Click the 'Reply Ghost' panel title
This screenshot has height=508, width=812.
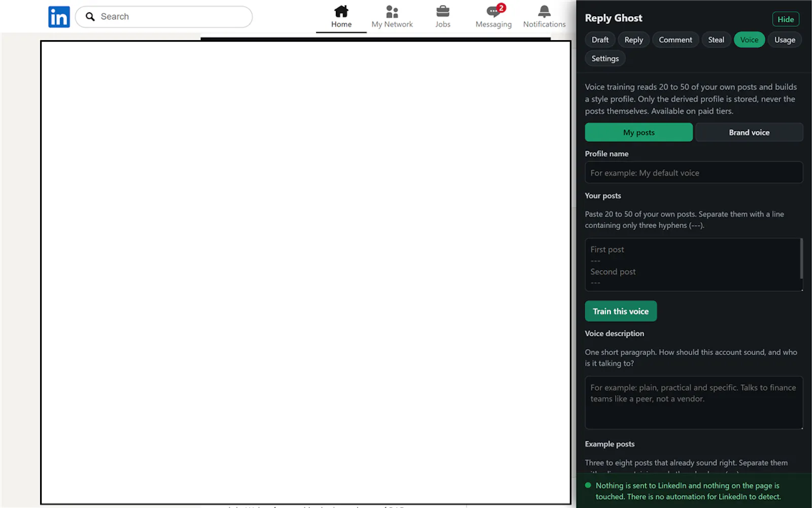point(613,18)
